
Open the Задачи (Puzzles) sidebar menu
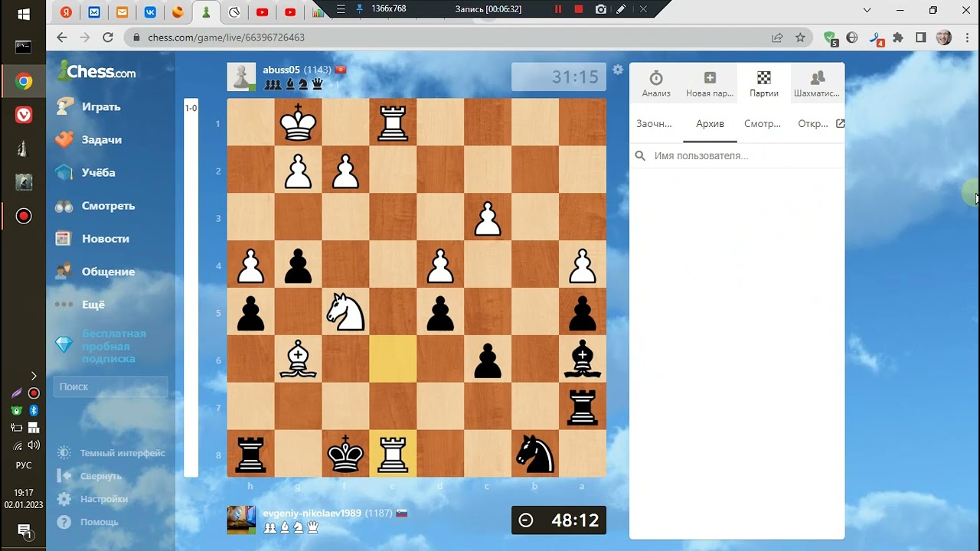click(90, 139)
